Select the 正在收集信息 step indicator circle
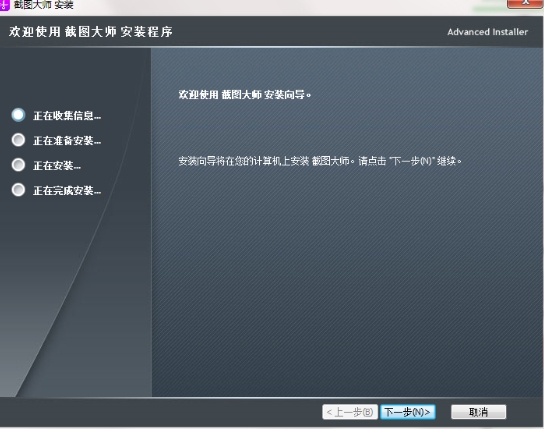The image size is (544, 432). pyautogui.click(x=18, y=115)
